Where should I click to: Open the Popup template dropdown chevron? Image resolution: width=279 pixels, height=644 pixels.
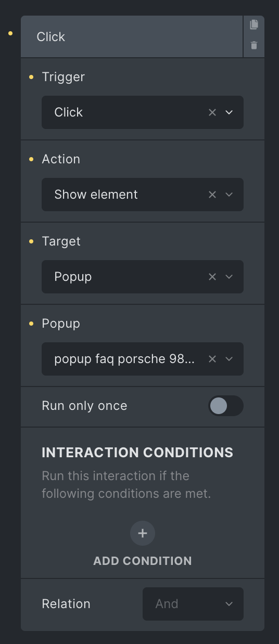click(x=229, y=359)
